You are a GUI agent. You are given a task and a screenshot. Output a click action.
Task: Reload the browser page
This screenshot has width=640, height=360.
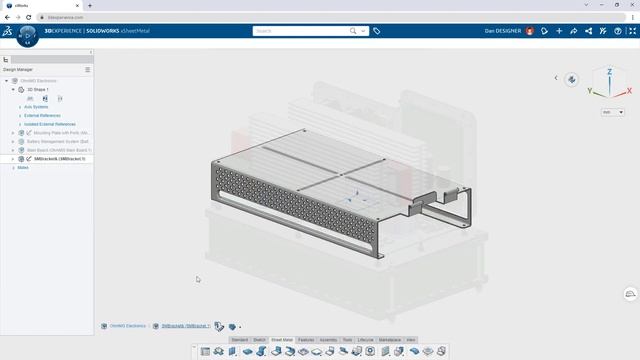(x=29, y=18)
